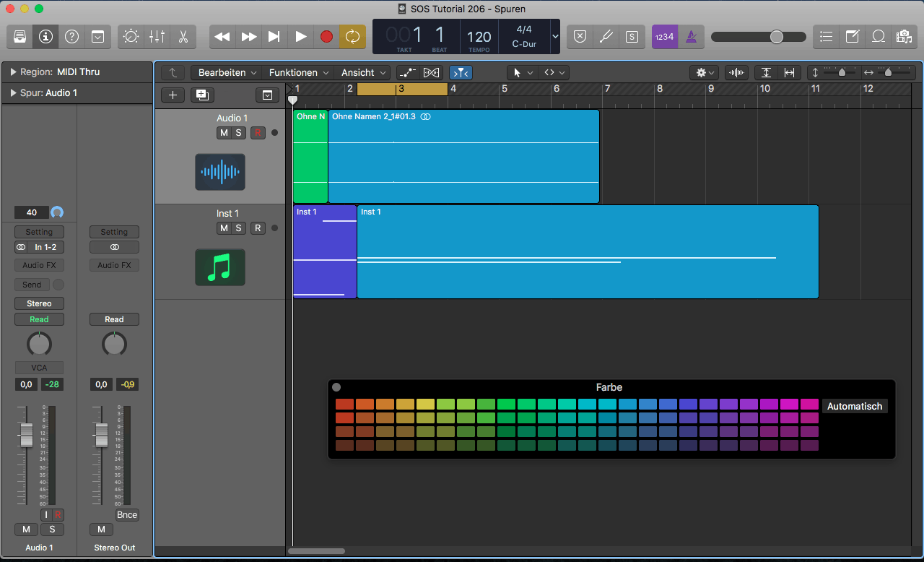Solo the Inst 1 track
The height and width of the screenshot is (562, 924).
238,228
